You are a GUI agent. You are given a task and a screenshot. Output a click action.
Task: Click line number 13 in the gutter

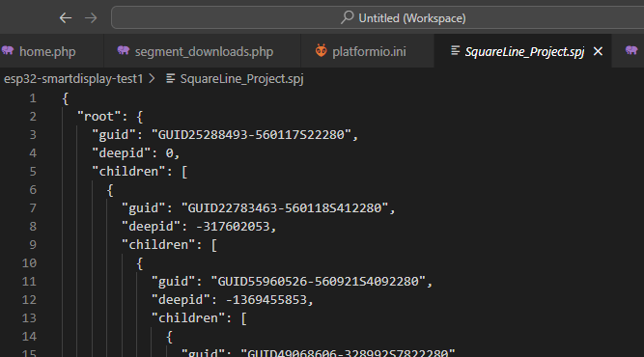coord(29,318)
